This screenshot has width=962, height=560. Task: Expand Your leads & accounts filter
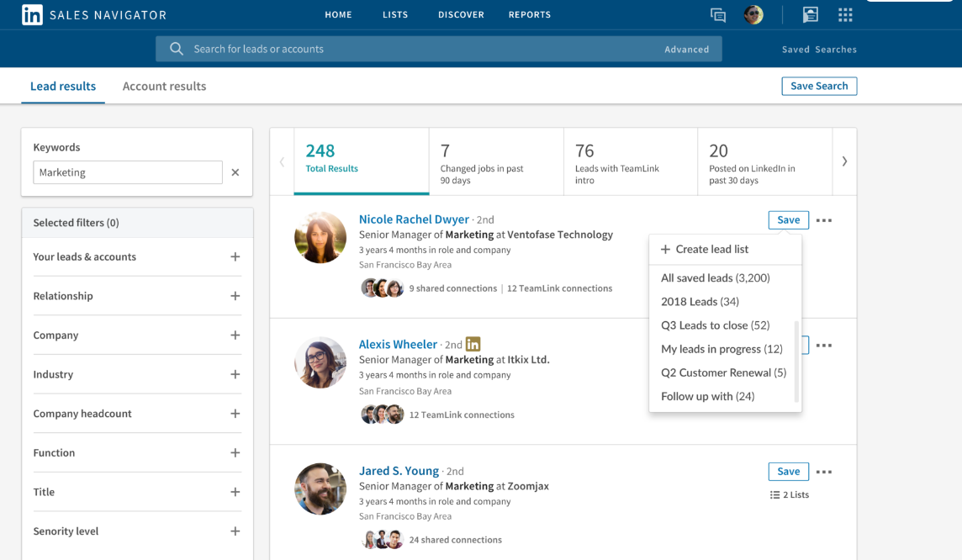235,257
